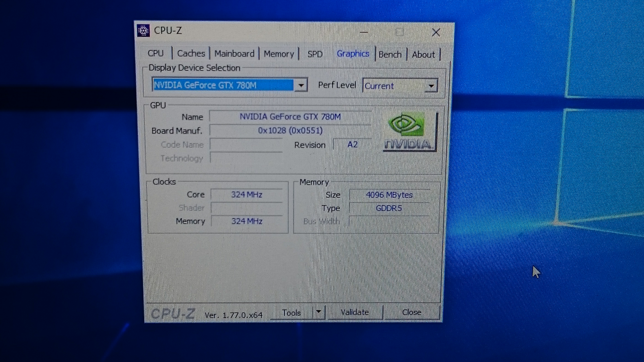Screen dimensions: 644x362
Task: Switch to the CPU tab
Action: [156, 53]
